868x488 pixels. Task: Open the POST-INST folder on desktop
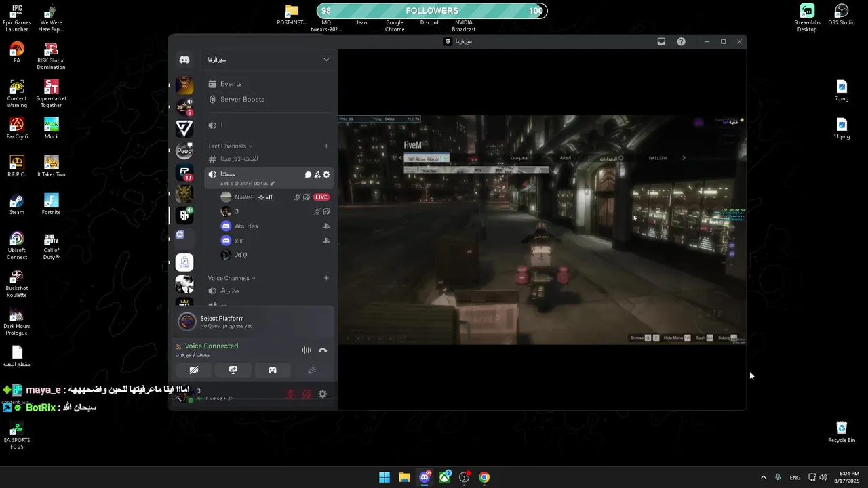pyautogui.click(x=292, y=15)
